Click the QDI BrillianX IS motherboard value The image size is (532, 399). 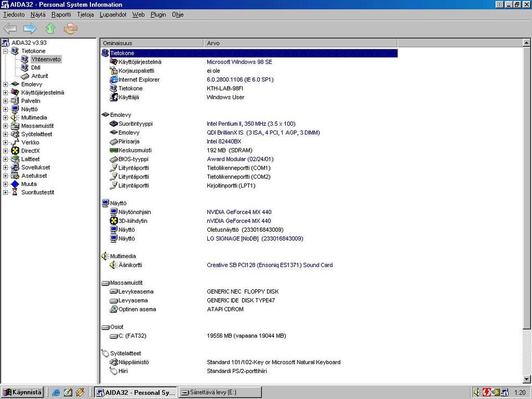(263, 132)
